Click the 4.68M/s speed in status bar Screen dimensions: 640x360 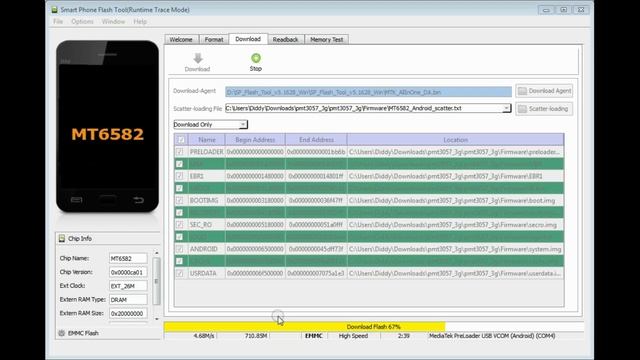204,336
